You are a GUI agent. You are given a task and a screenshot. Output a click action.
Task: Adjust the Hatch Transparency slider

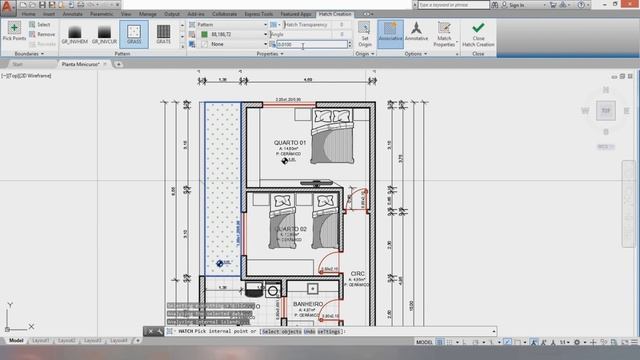308,24
